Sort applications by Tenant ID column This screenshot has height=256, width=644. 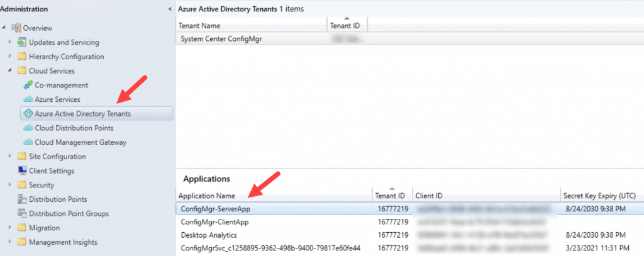pyautogui.click(x=392, y=196)
